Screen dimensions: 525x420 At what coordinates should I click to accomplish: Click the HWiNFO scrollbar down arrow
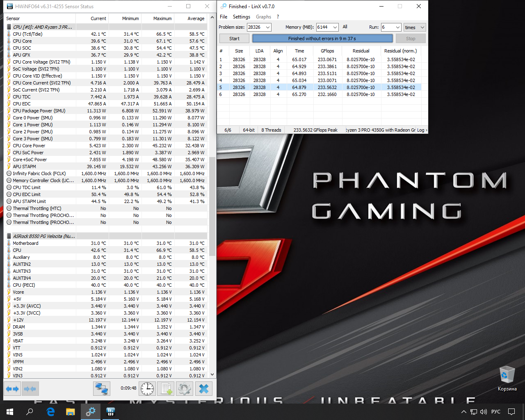pos(212,374)
